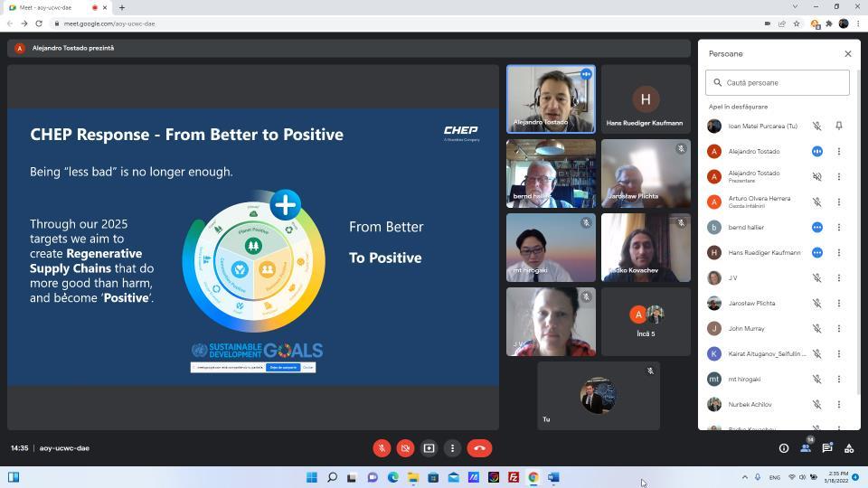Image resolution: width=868 pixels, height=488 pixels.
Task: Open Chrome extensions puzzle icon
Action: click(x=829, y=23)
